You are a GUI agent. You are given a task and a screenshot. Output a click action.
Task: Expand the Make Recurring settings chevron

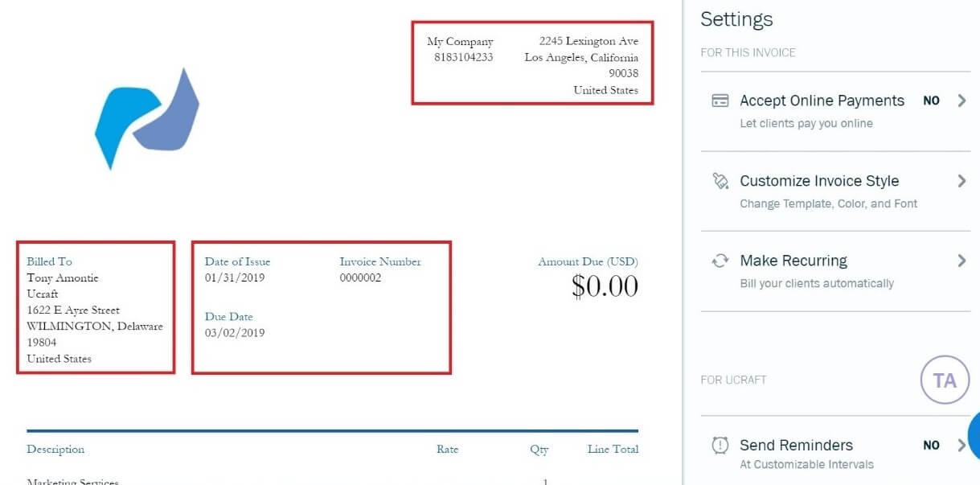pyautogui.click(x=962, y=260)
